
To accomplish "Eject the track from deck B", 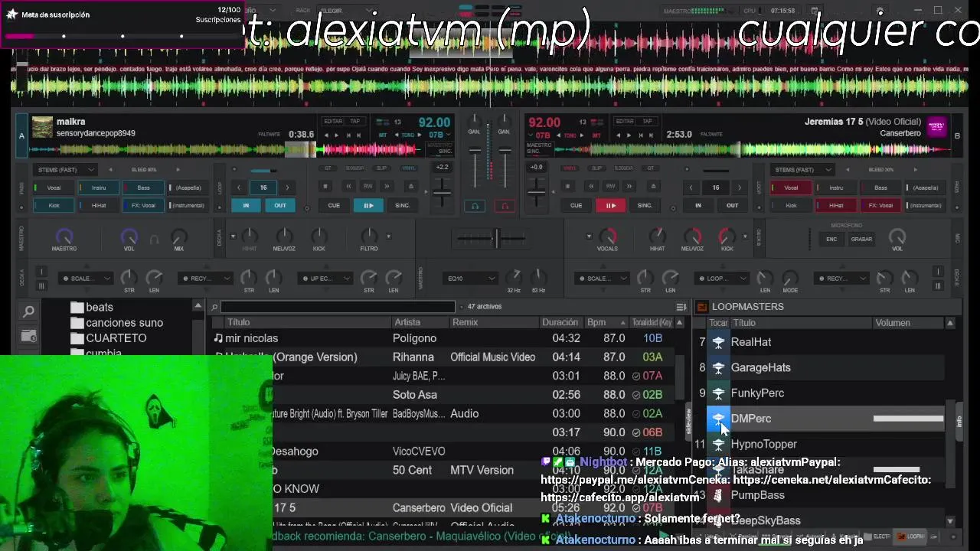I will (x=652, y=186).
